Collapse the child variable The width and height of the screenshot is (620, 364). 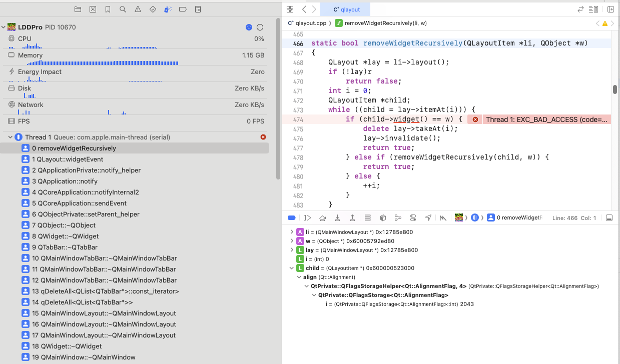tap(292, 268)
